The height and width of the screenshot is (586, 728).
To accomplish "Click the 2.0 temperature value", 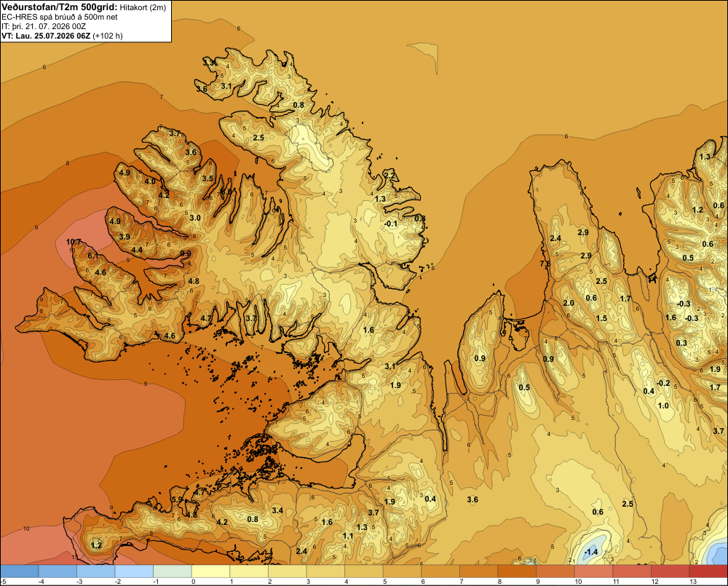I will [569, 304].
